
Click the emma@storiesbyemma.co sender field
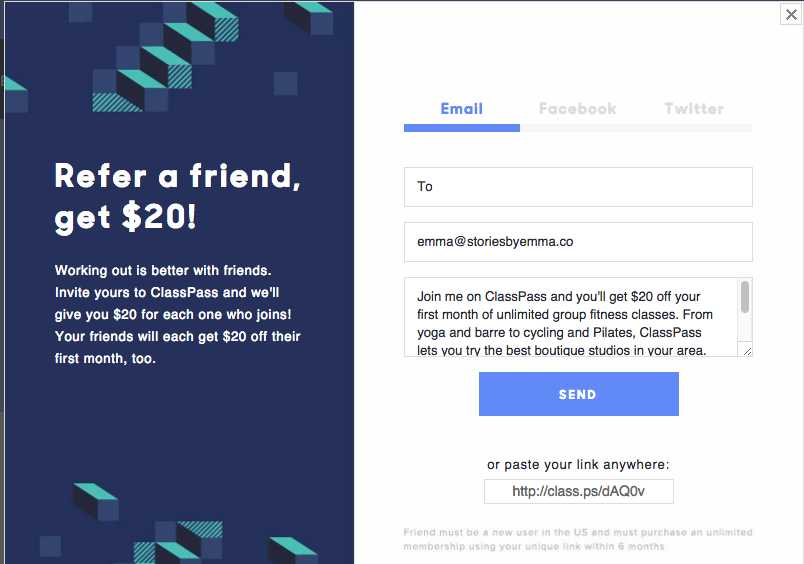(578, 242)
